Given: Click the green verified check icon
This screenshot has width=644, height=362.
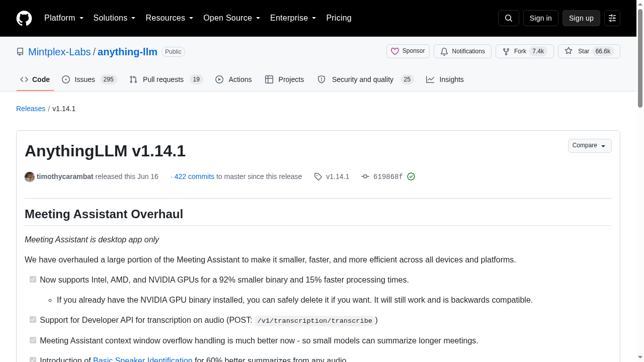Looking at the screenshot, I should coord(411,176).
